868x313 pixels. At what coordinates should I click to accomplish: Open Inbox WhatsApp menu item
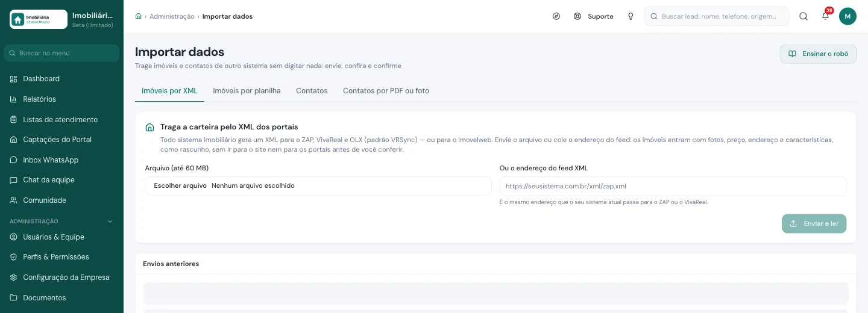point(61,160)
